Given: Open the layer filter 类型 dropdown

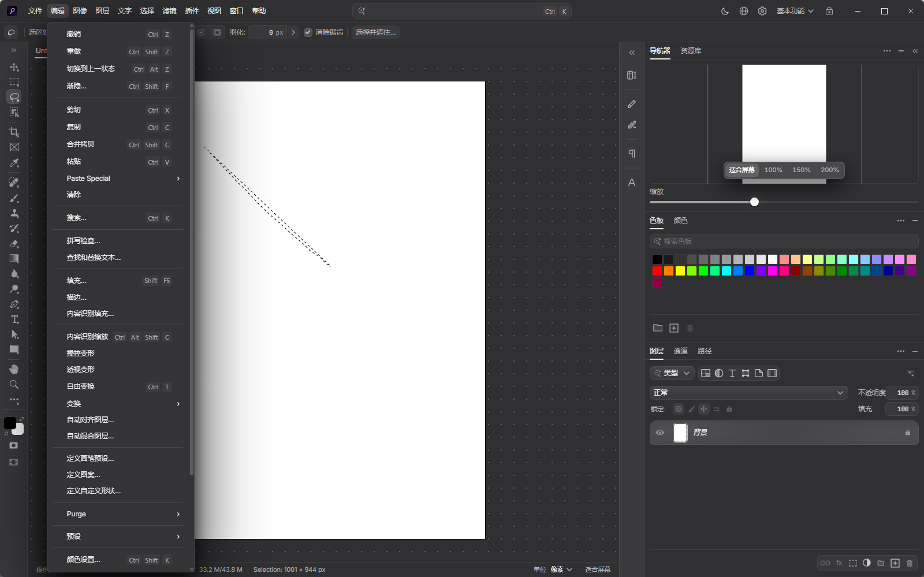Looking at the screenshot, I should pos(672,373).
